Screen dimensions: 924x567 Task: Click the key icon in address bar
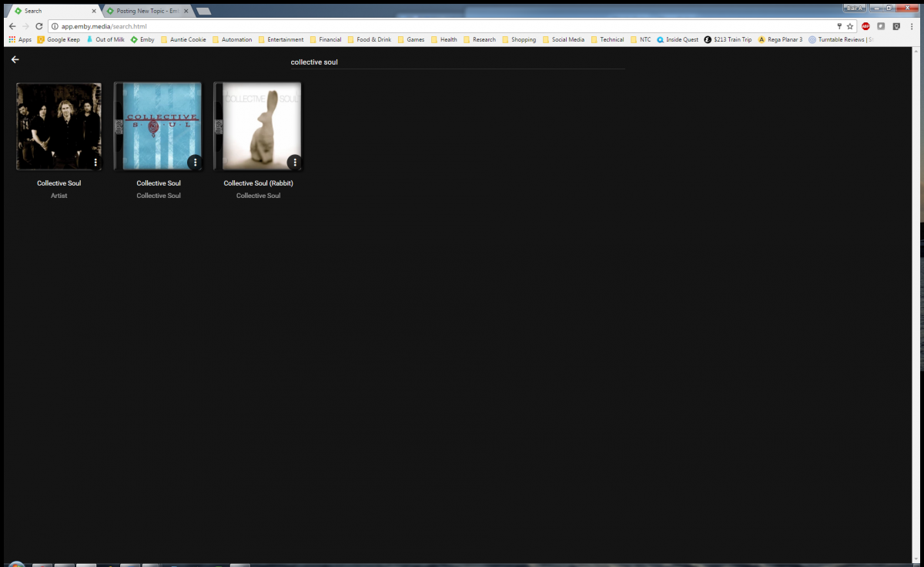[839, 26]
